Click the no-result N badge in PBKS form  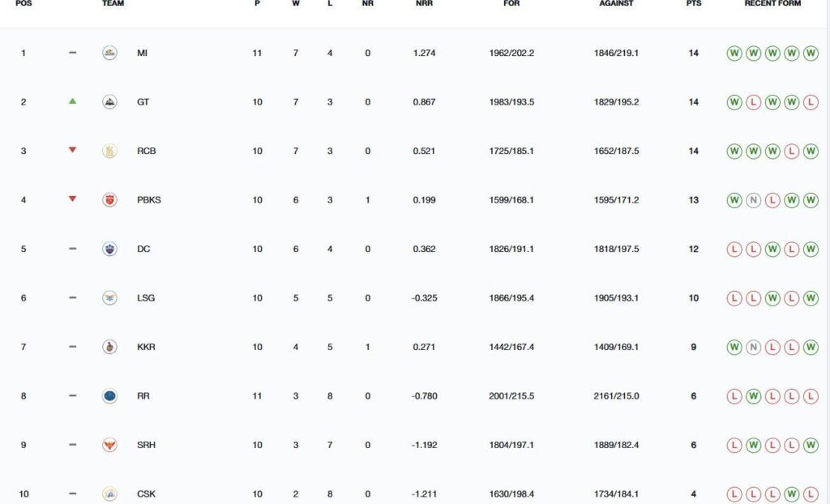click(x=753, y=200)
